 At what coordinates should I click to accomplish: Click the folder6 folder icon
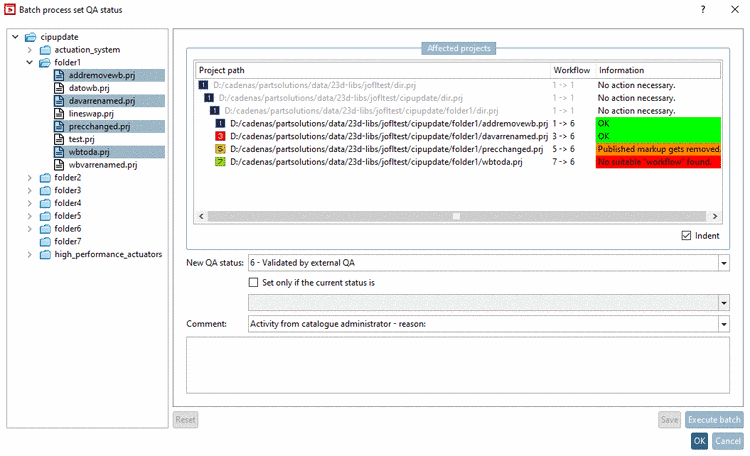[45, 229]
